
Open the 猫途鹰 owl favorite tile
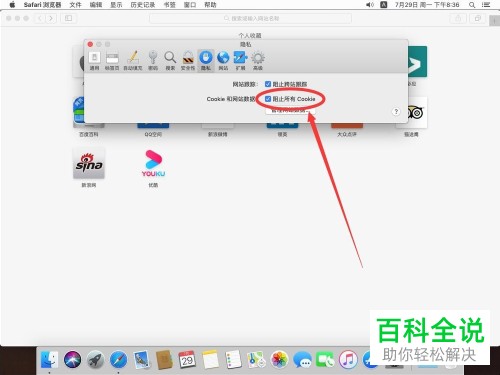411,112
